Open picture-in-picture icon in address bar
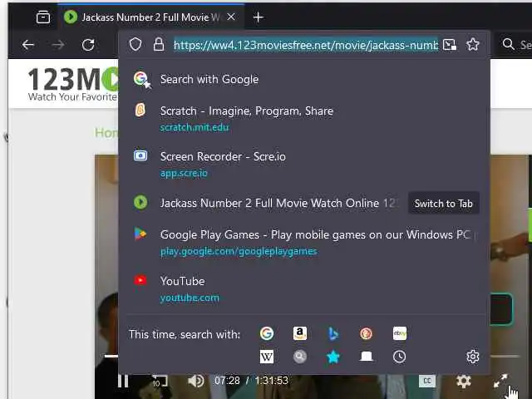Screen dimensions: 532x399 449,44
